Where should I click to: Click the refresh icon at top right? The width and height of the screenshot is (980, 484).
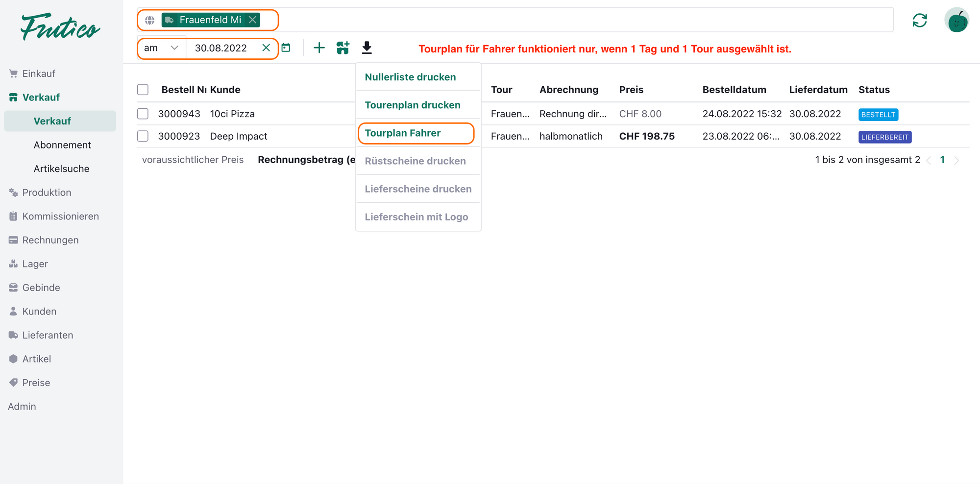[919, 21]
